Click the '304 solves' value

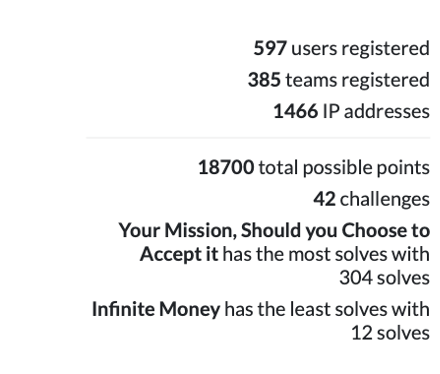(x=384, y=278)
